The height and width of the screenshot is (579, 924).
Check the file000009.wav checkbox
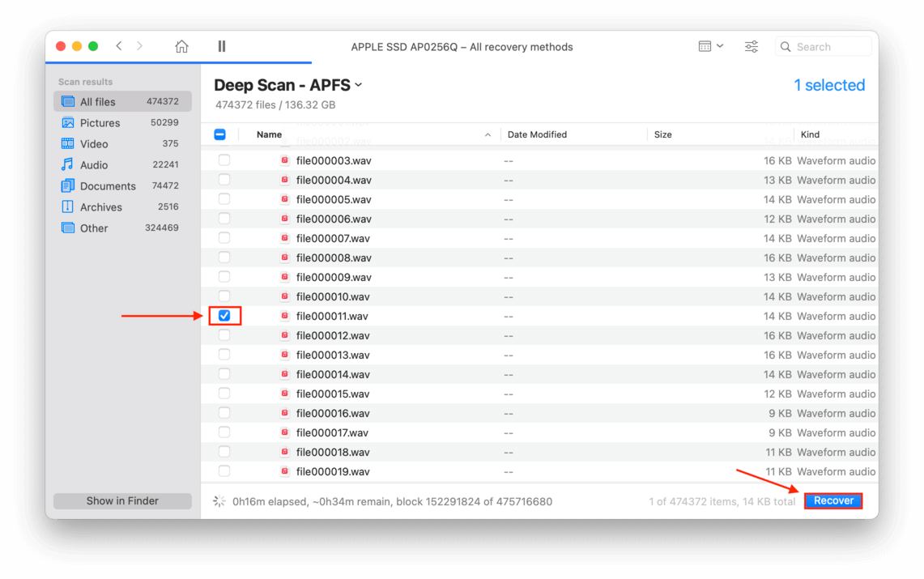(x=224, y=277)
